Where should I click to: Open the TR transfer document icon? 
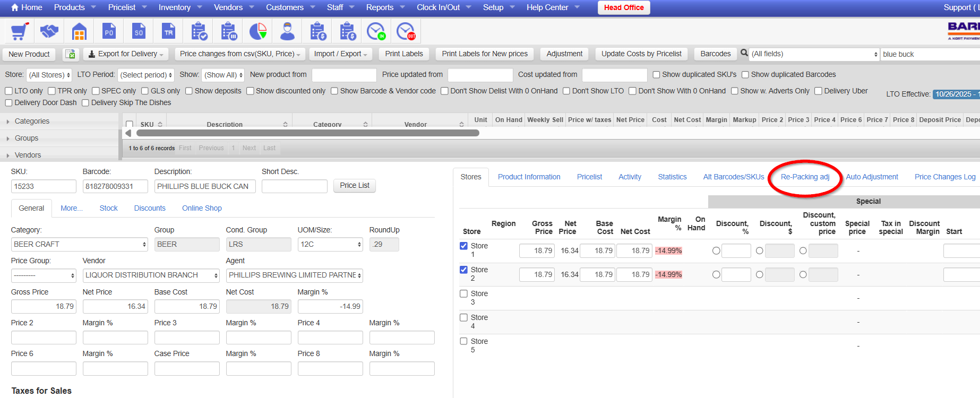coord(168,32)
